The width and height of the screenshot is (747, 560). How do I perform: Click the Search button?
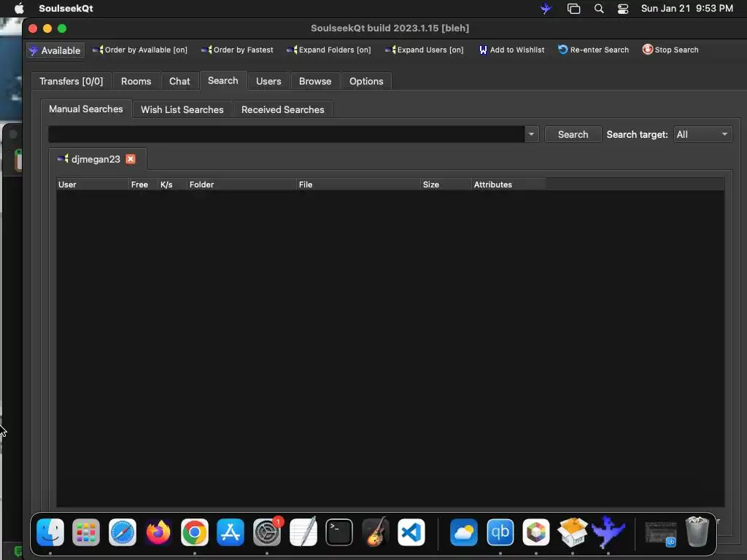pos(573,134)
